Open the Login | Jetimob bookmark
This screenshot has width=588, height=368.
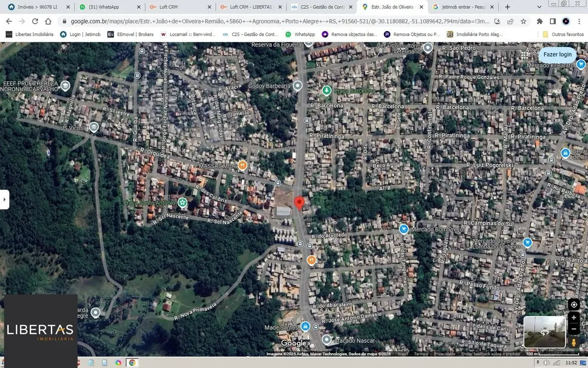(81, 34)
